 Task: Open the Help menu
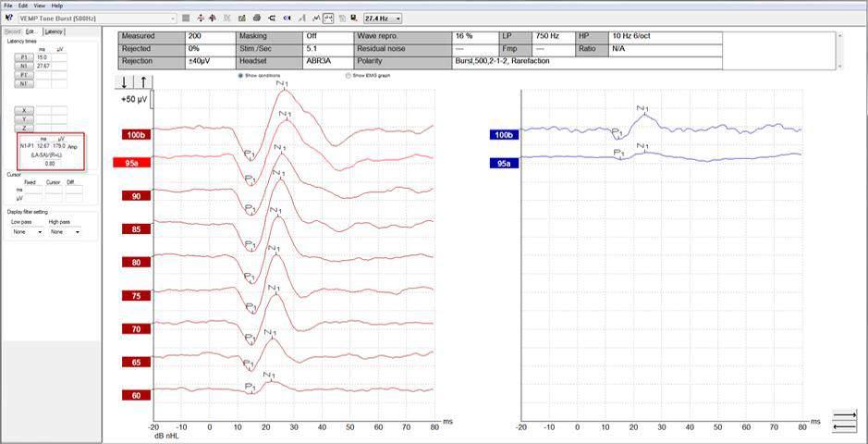point(57,5)
